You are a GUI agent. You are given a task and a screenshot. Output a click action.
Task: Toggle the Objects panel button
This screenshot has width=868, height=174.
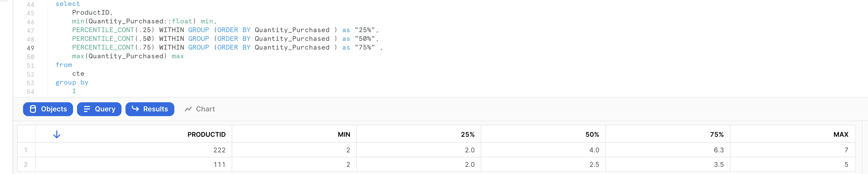point(48,109)
